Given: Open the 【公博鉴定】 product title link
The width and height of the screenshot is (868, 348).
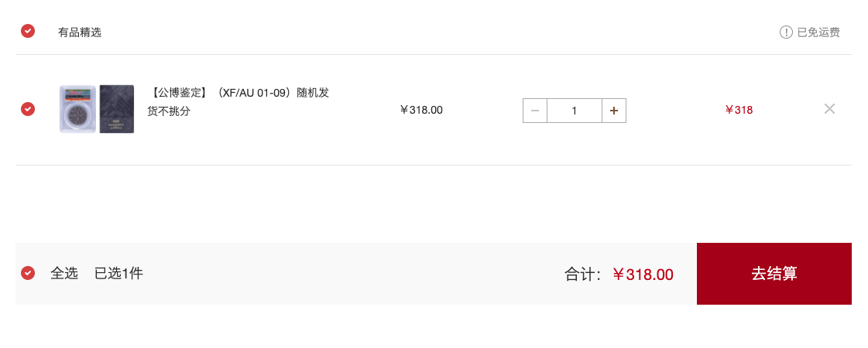Looking at the screenshot, I should [x=238, y=102].
